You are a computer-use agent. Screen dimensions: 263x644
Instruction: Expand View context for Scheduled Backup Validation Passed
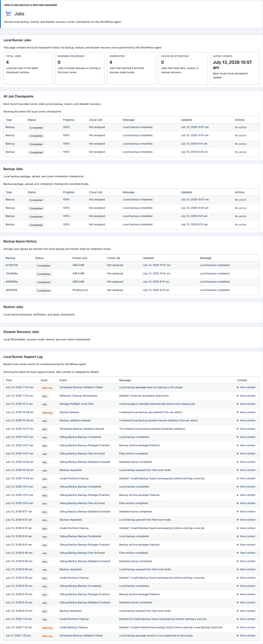click(246, 428)
